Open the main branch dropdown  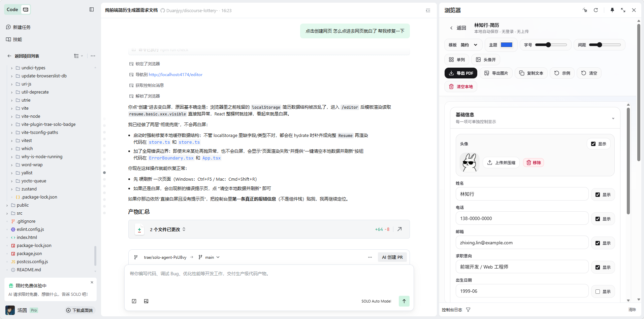209,257
